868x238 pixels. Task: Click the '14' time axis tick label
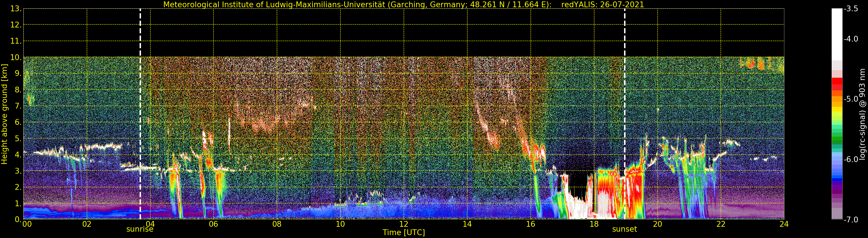click(467, 224)
